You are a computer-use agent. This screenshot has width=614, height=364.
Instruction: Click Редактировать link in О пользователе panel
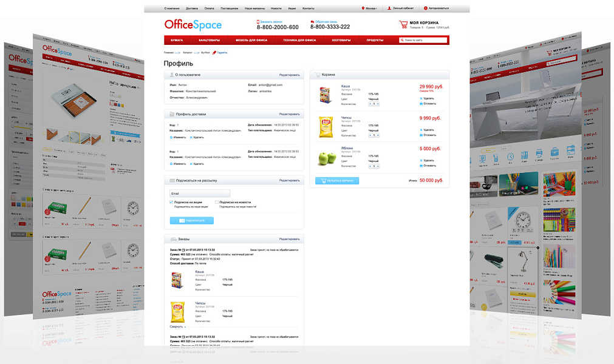[x=289, y=75]
